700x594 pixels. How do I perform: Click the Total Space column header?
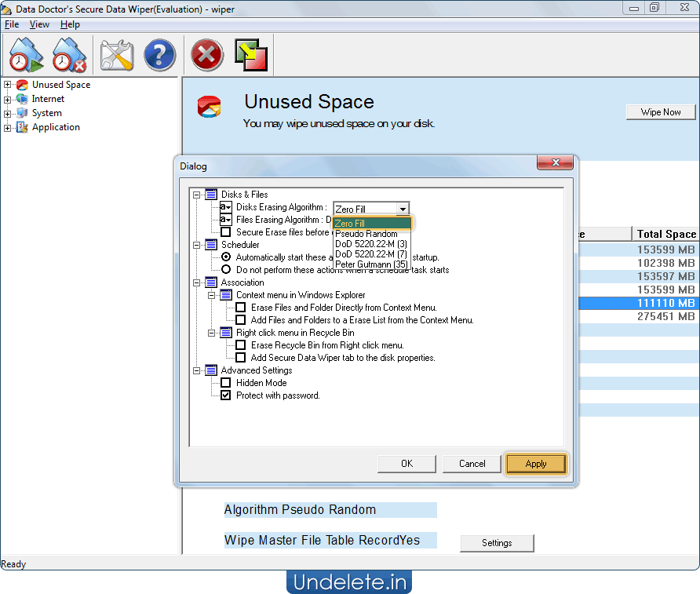666,234
